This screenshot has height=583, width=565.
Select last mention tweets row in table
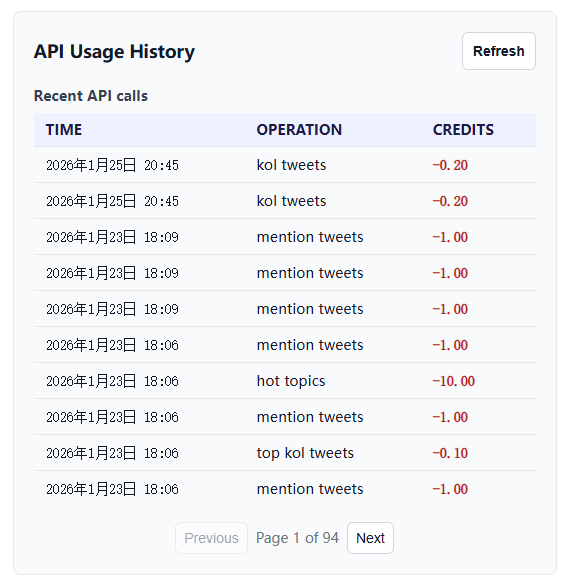(x=285, y=489)
